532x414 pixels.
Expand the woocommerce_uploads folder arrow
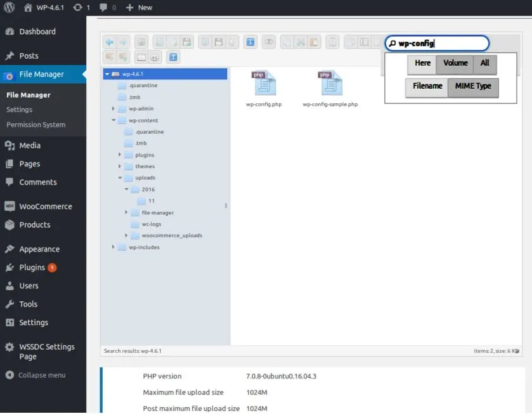pyautogui.click(x=126, y=235)
